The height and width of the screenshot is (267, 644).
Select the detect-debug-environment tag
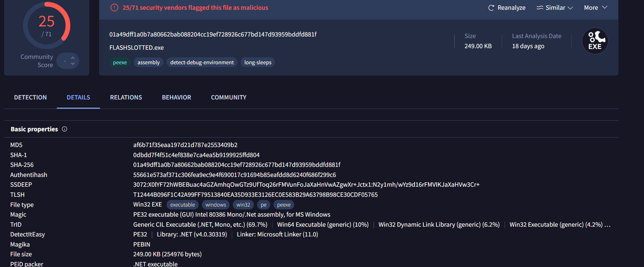pyautogui.click(x=202, y=62)
